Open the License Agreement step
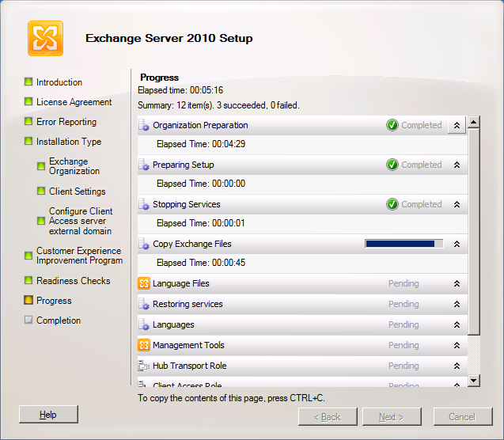Image resolution: width=504 pixels, height=440 pixels. (x=74, y=102)
